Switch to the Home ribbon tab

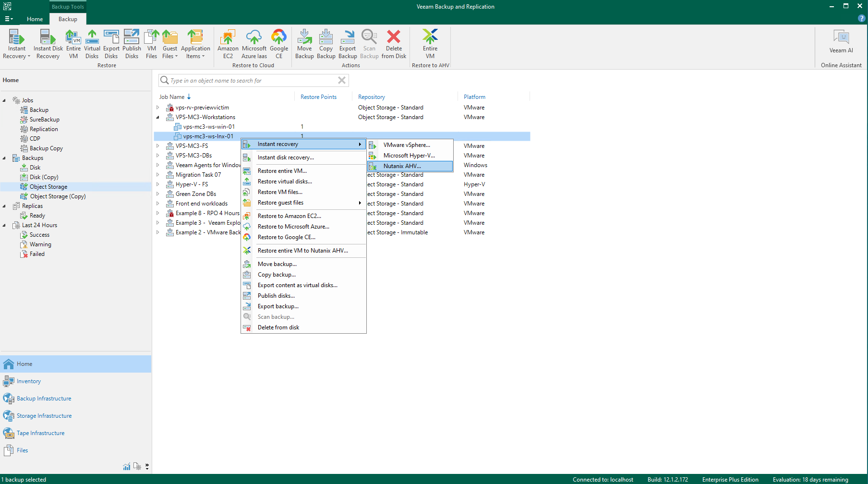click(x=35, y=19)
